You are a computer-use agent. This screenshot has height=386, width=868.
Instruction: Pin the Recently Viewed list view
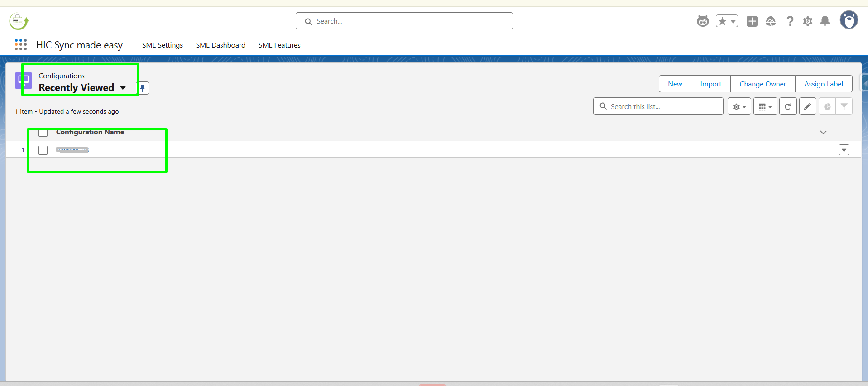tap(143, 88)
